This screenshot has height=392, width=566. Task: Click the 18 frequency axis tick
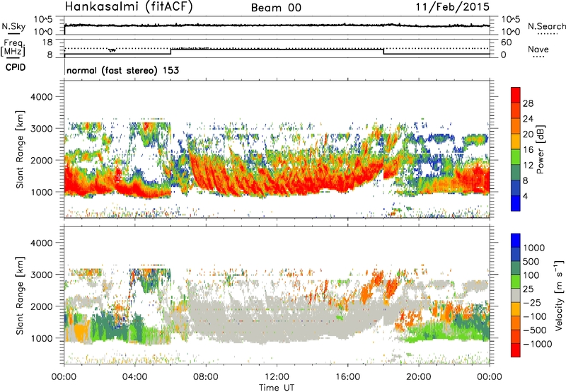click(x=47, y=42)
